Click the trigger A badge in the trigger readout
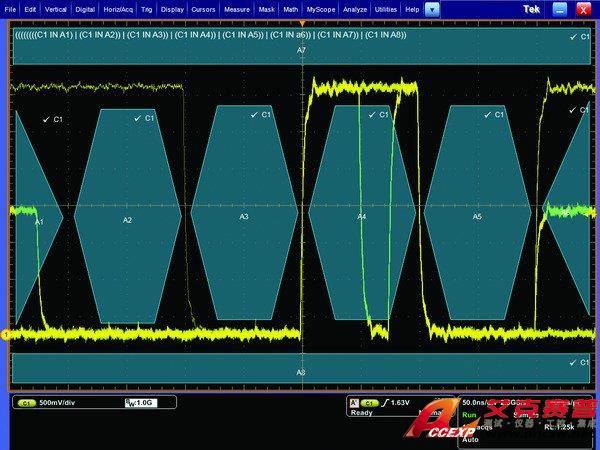Screen dimensions: 600x450 (x=354, y=402)
